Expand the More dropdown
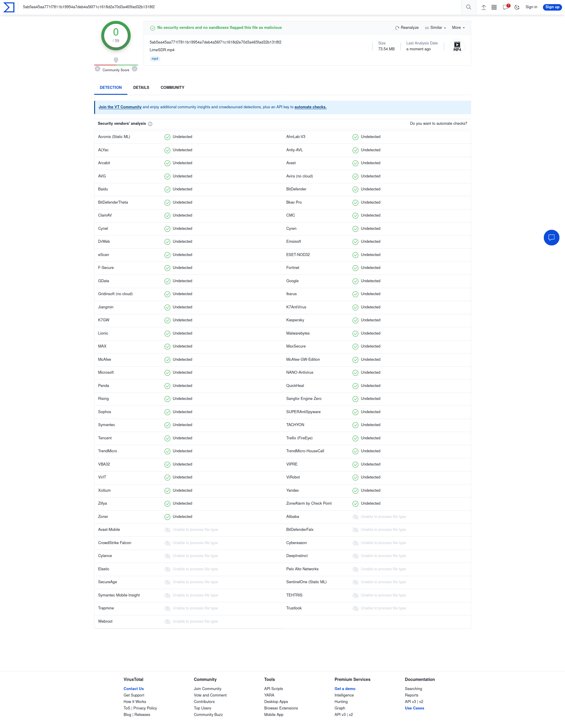The height and width of the screenshot is (728, 565). 458,28
